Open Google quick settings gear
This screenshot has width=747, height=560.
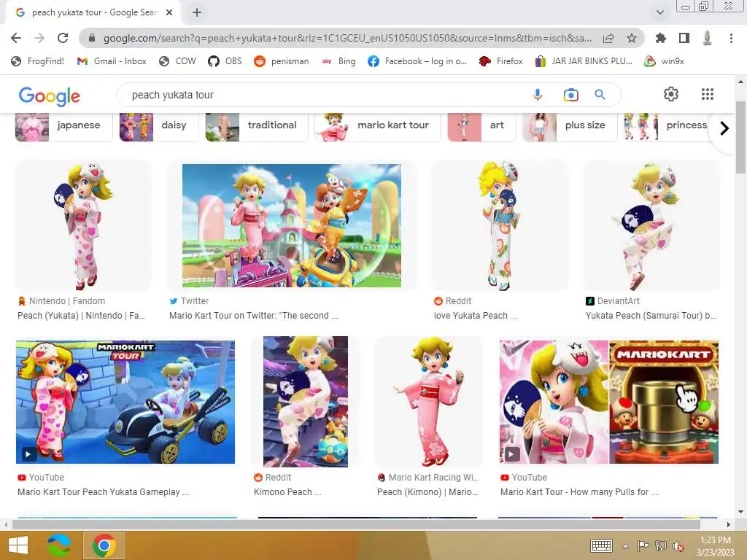click(671, 94)
